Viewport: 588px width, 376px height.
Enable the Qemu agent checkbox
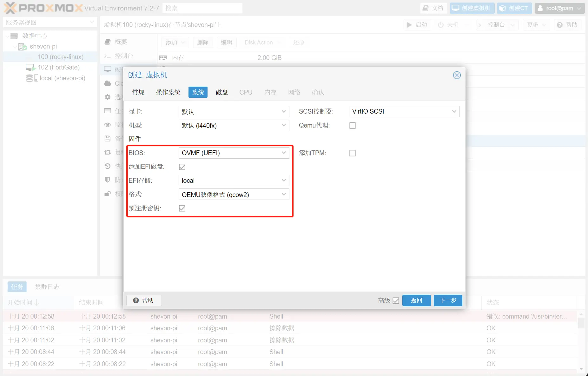[x=352, y=126]
